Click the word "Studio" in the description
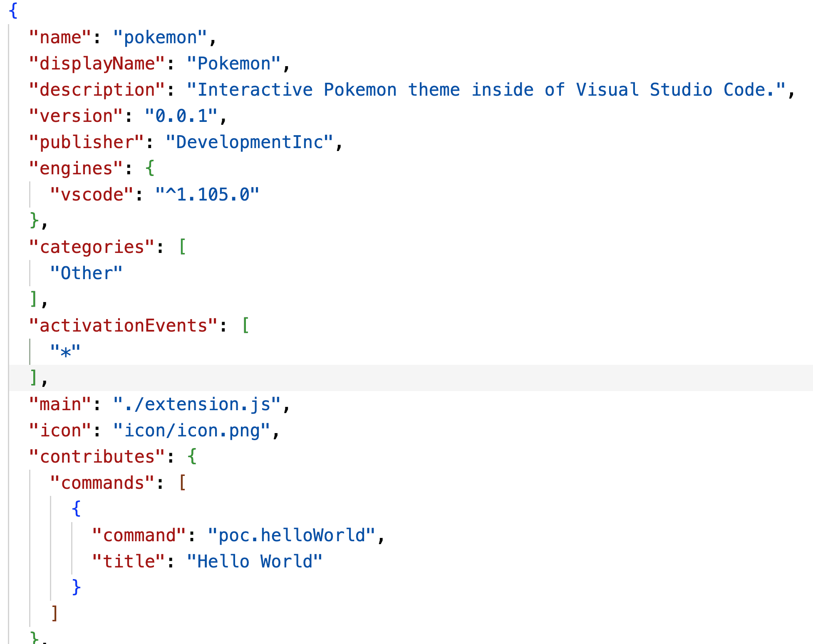The width and height of the screenshot is (813, 644). click(x=681, y=90)
